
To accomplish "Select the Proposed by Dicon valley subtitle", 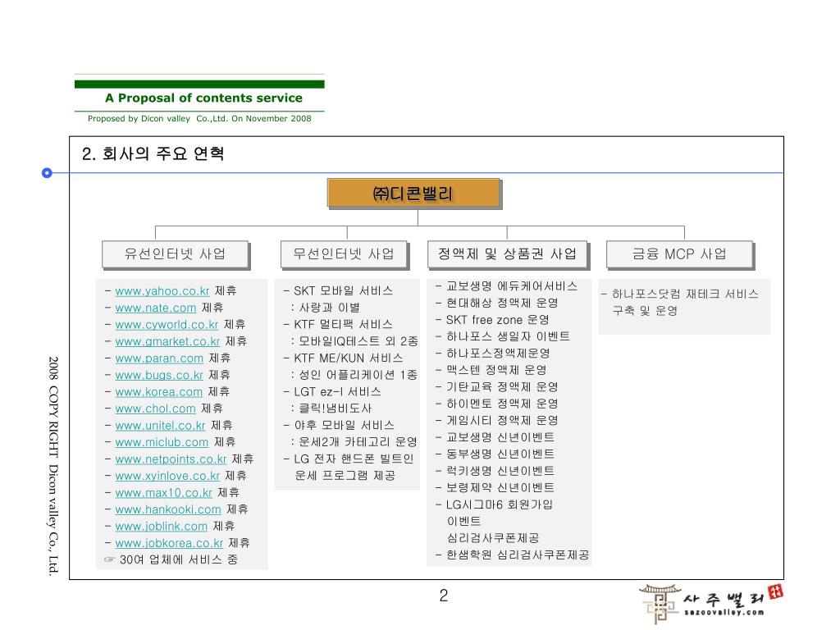I will point(199,118).
